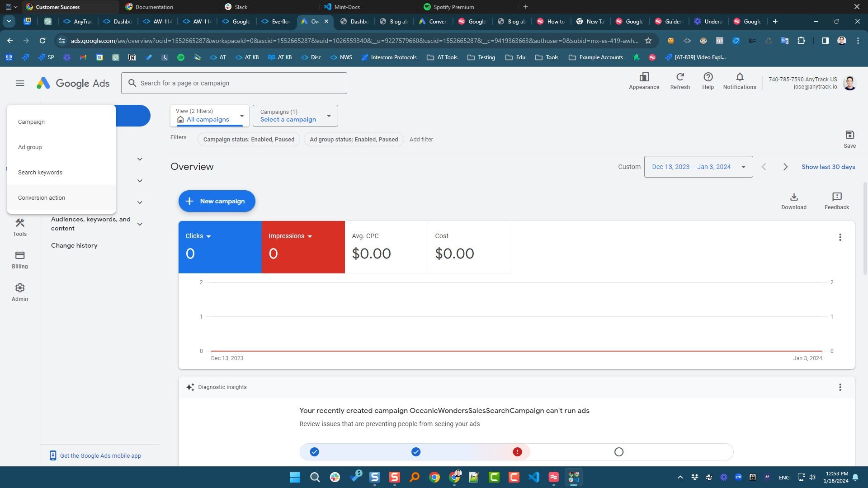The height and width of the screenshot is (488, 868).
Task: Click the New campaign button
Action: click(217, 201)
